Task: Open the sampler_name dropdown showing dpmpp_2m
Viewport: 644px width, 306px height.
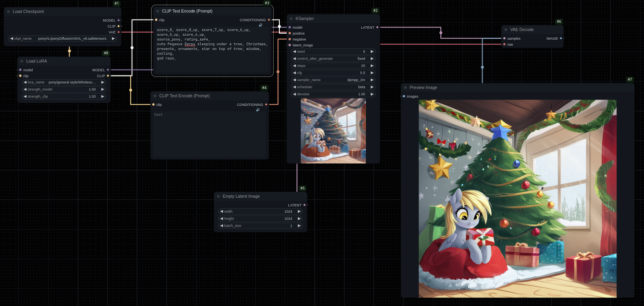Action: 333,80
